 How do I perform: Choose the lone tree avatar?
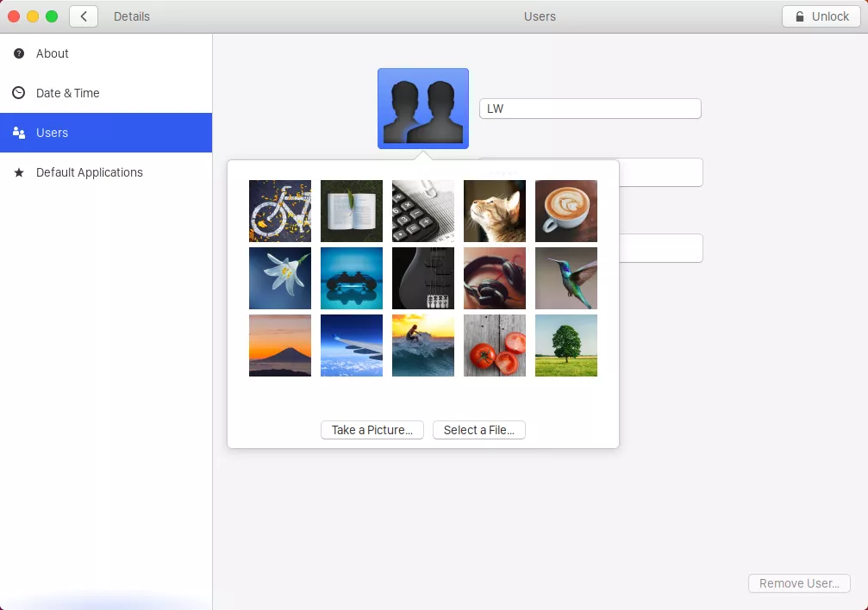click(x=566, y=345)
